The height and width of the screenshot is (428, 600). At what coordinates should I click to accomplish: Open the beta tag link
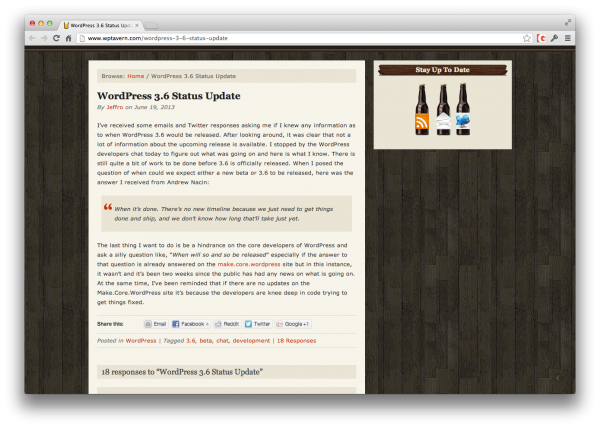click(205, 340)
